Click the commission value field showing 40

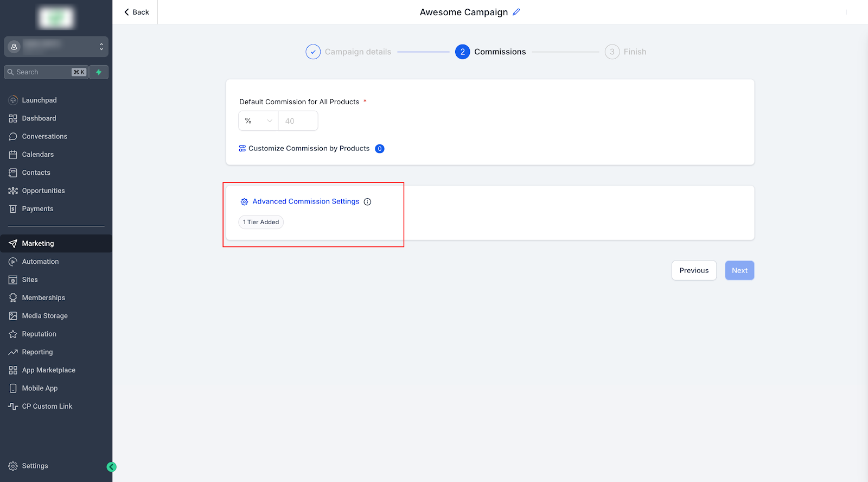click(298, 121)
